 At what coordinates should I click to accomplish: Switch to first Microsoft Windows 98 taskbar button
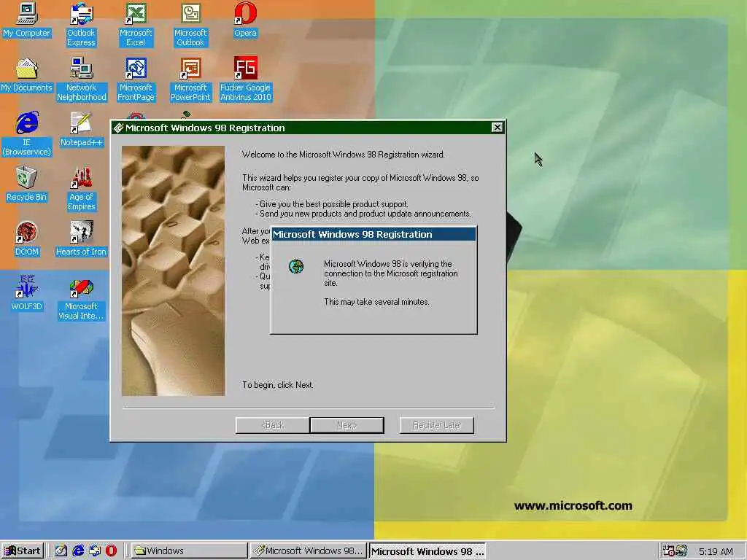pyautogui.click(x=309, y=551)
